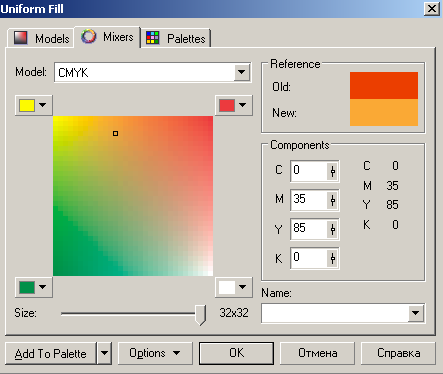Click the M component spinner icon
This screenshot has height=374, width=443.
coord(332,200)
